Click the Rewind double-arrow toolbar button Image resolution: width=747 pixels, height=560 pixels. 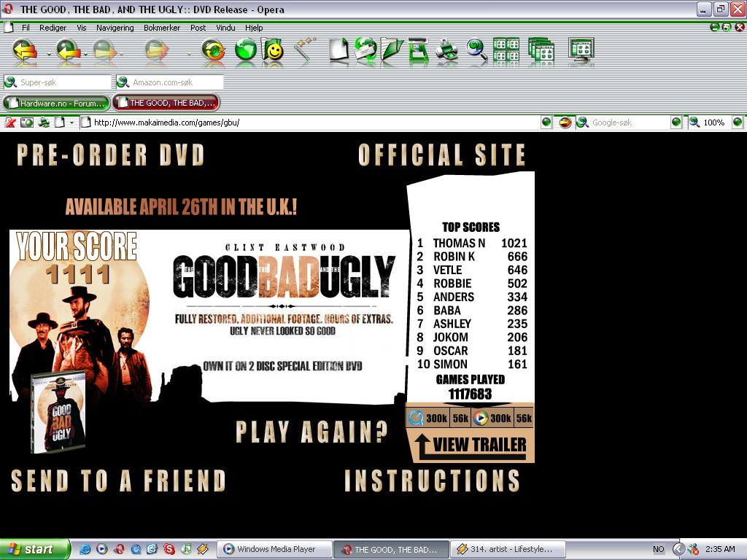coord(26,50)
